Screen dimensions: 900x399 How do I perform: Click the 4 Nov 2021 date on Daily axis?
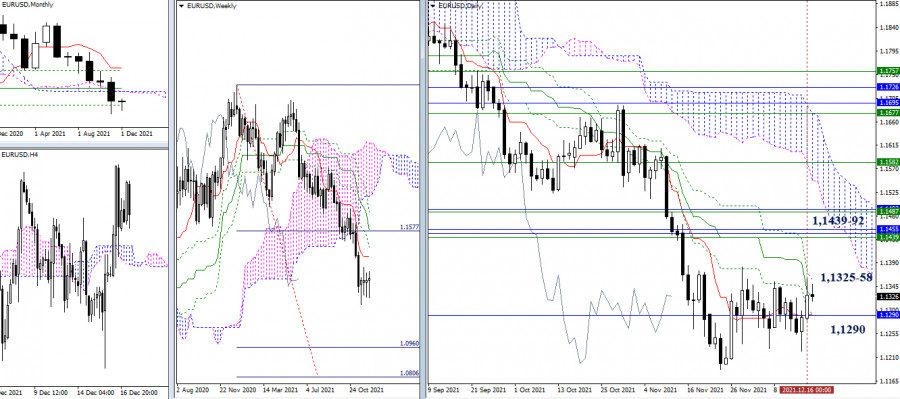pyautogui.click(x=660, y=389)
